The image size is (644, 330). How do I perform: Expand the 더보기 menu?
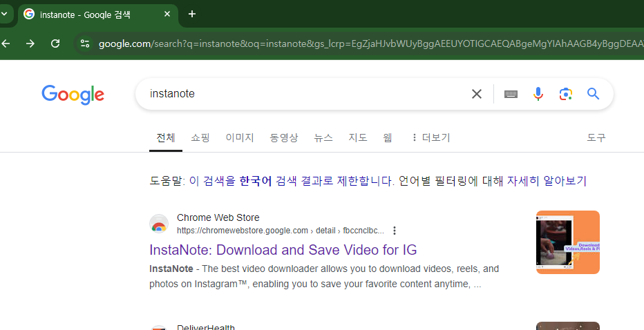tap(431, 138)
